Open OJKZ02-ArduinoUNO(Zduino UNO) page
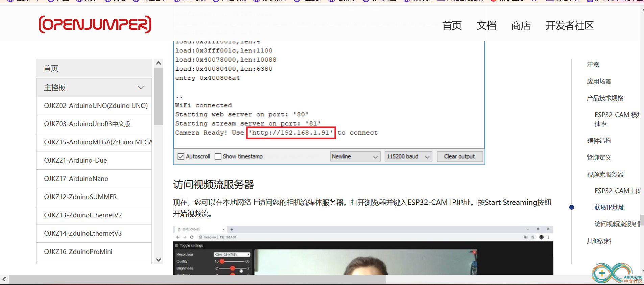 click(94, 106)
